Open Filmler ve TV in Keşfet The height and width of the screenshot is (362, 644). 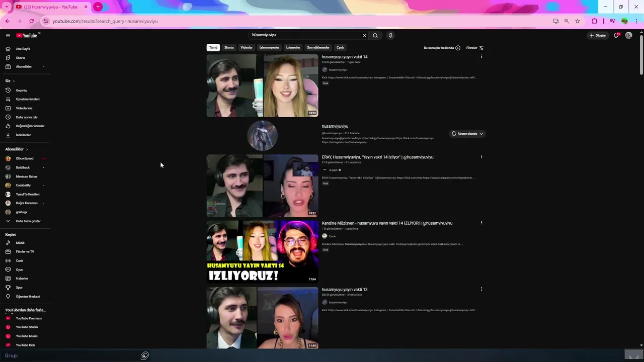(x=25, y=251)
